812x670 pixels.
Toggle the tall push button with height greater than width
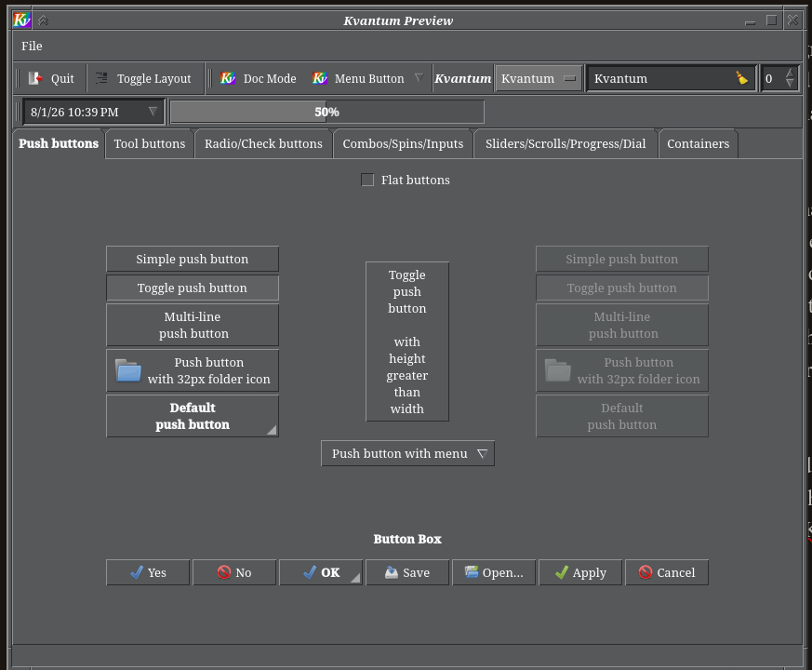click(x=407, y=342)
